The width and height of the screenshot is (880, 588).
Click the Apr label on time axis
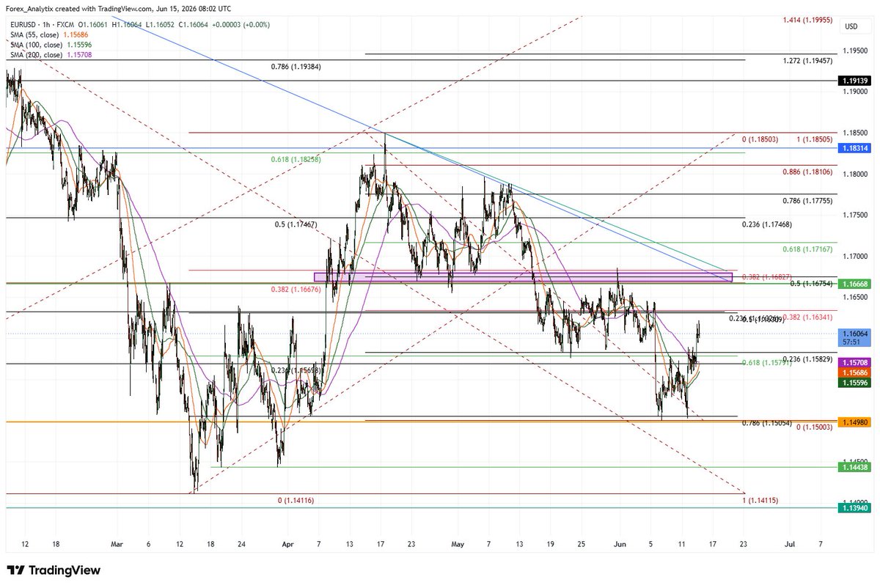pos(288,545)
